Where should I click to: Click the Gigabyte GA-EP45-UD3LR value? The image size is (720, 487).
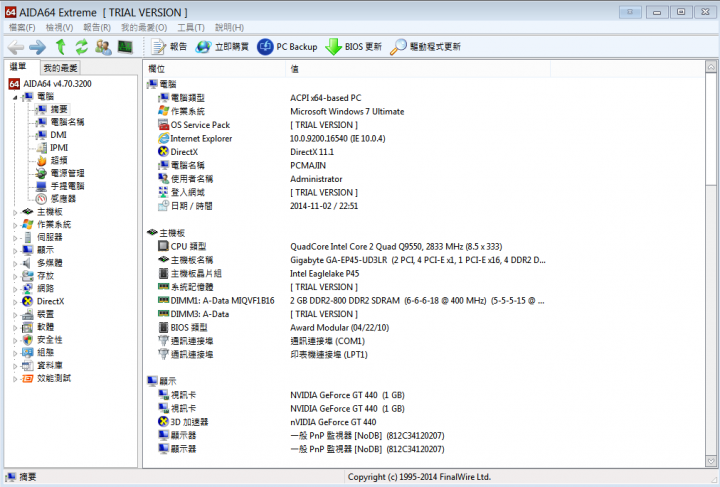coord(418,260)
